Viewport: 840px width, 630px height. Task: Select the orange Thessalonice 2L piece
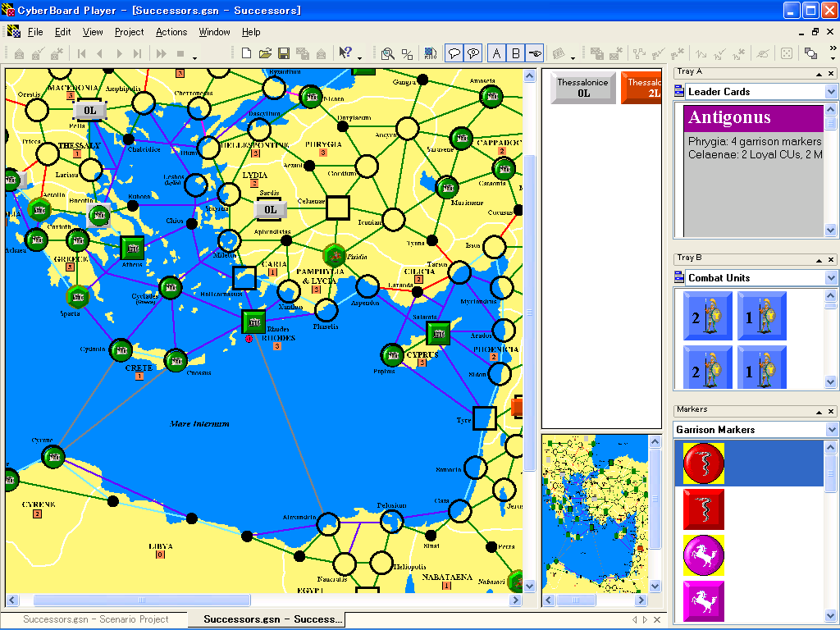641,88
